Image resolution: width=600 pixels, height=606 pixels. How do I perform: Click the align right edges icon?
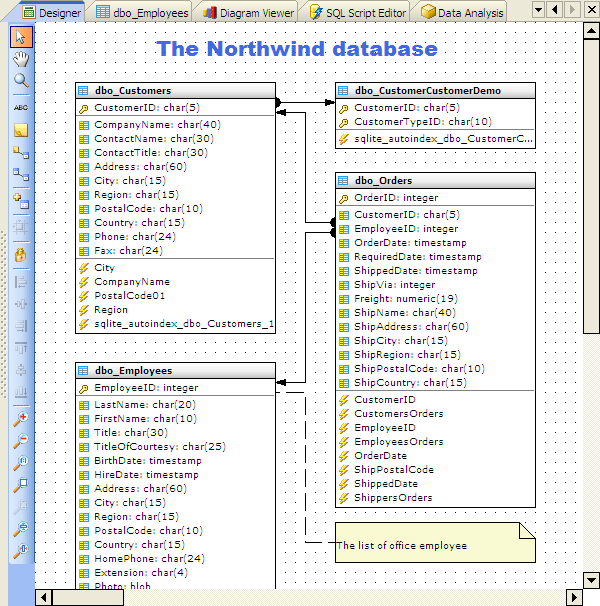point(21,326)
